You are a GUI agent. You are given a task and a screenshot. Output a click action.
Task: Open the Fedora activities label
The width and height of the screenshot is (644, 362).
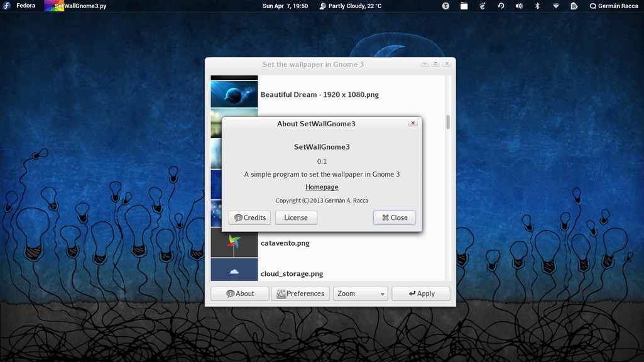[x=26, y=6]
